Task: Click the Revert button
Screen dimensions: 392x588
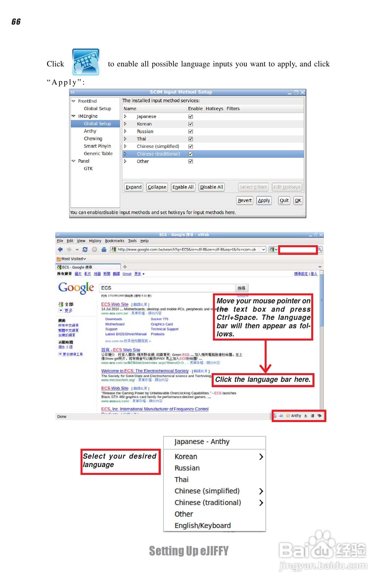Action: [245, 201]
